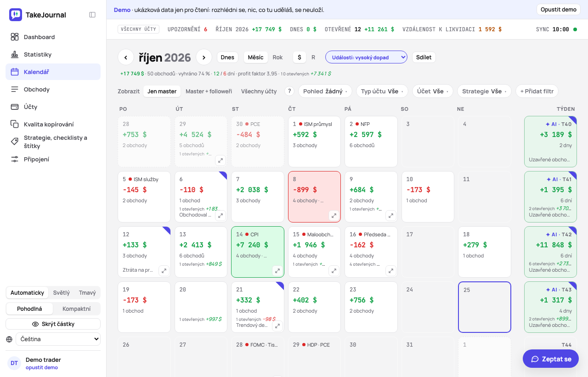Go to next month with right arrow
588x377 pixels.
point(204,57)
